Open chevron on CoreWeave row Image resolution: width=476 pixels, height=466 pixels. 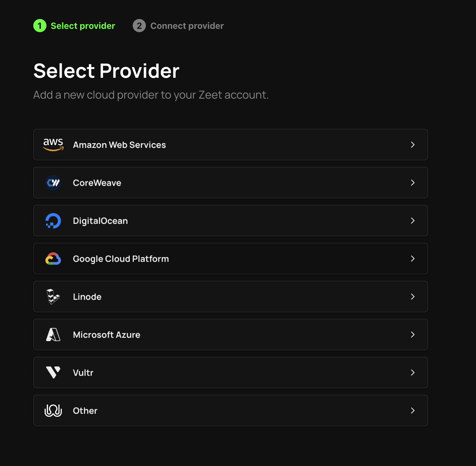[x=413, y=183]
